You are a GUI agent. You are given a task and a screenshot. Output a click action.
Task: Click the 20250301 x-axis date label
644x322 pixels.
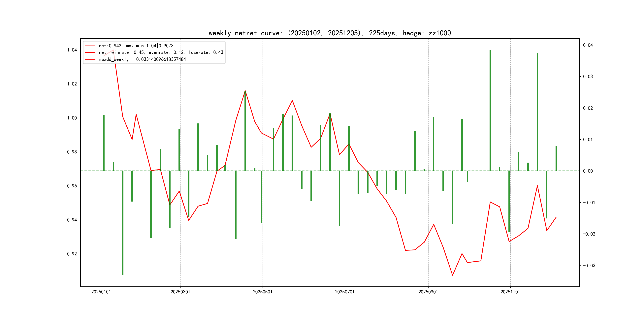click(180, 292)
